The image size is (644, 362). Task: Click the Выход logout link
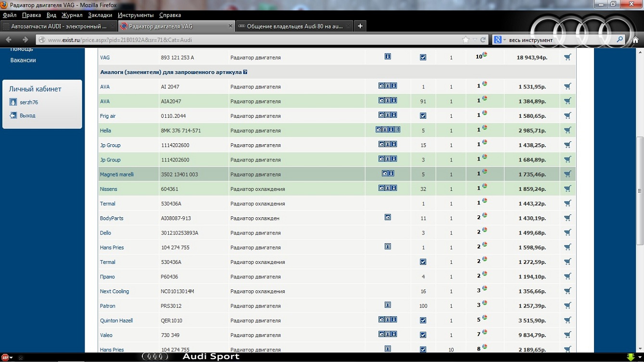(x=27, y=115)
